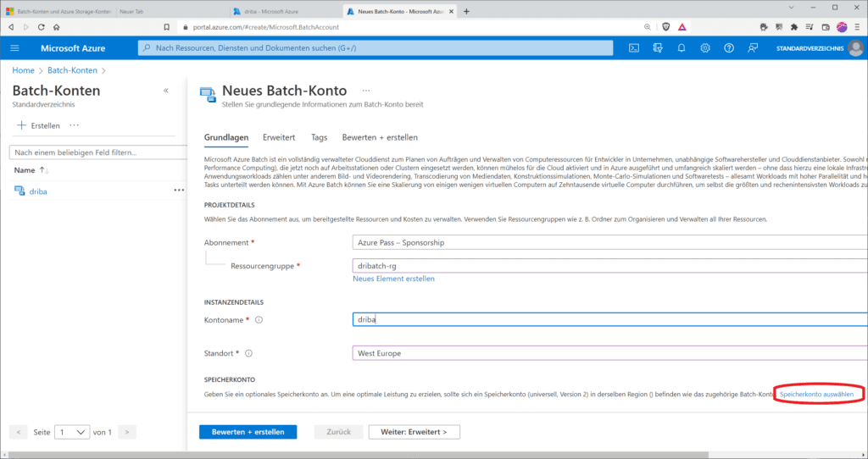This screenshot has height=459, width=868.
Task: Click the Zurück button
Action: (338, 432)
